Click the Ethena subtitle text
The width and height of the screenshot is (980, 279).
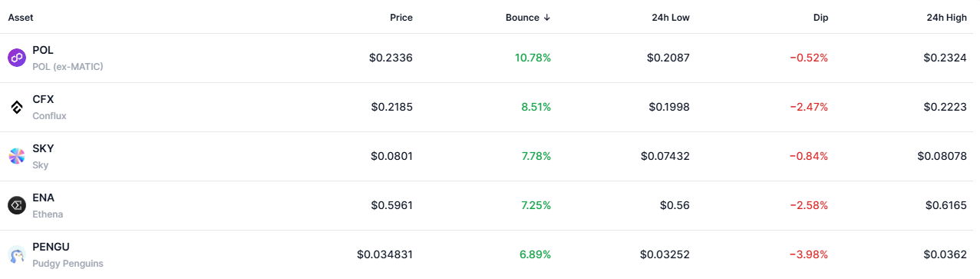pos(48,214)
